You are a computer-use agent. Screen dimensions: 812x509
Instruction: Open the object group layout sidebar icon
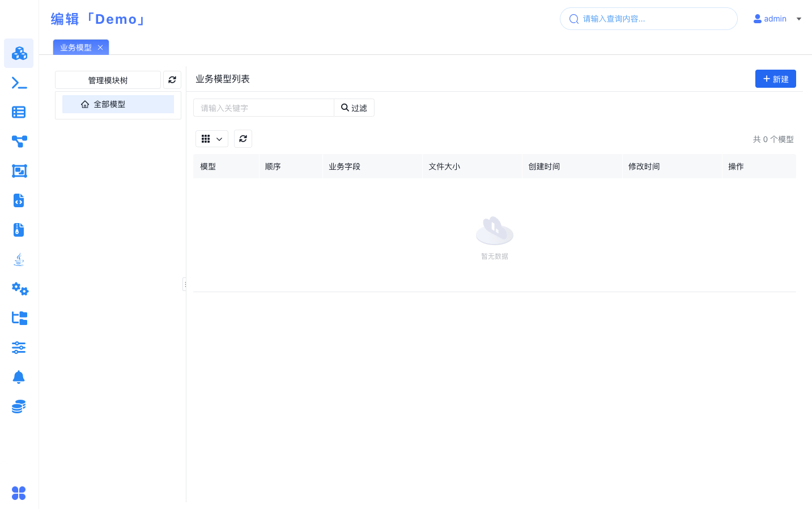pos(19,171)
